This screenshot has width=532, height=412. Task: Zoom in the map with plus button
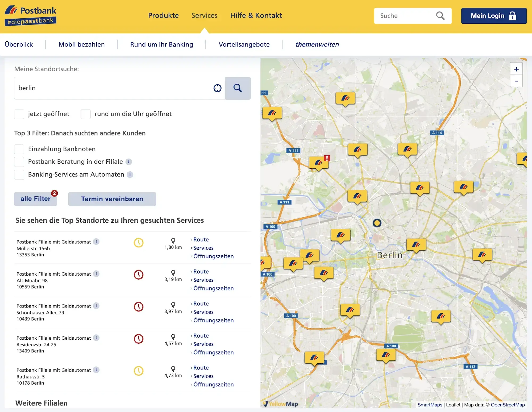click(516, 69)
